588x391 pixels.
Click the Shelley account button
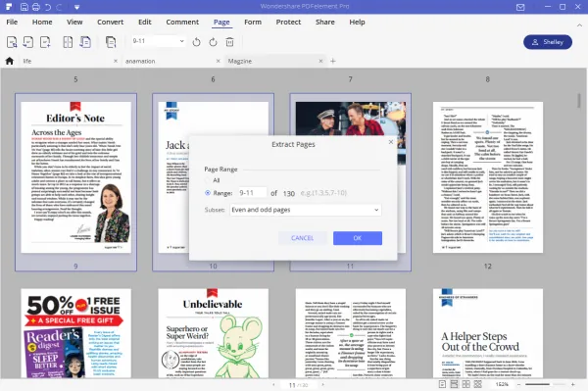[x=548, y=42]
